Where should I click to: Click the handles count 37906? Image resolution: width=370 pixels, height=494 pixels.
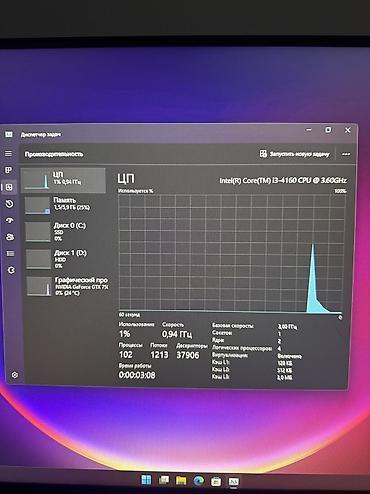coord(188,355)
